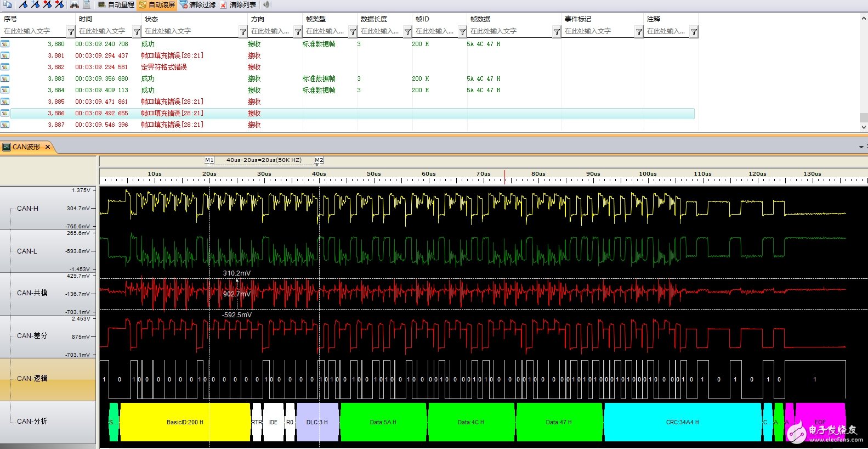Image resolution: width=868 pixels, height=449 pixels.
Task: Open the 时间 column filter dropdown
Action: [x=137, y=32]
